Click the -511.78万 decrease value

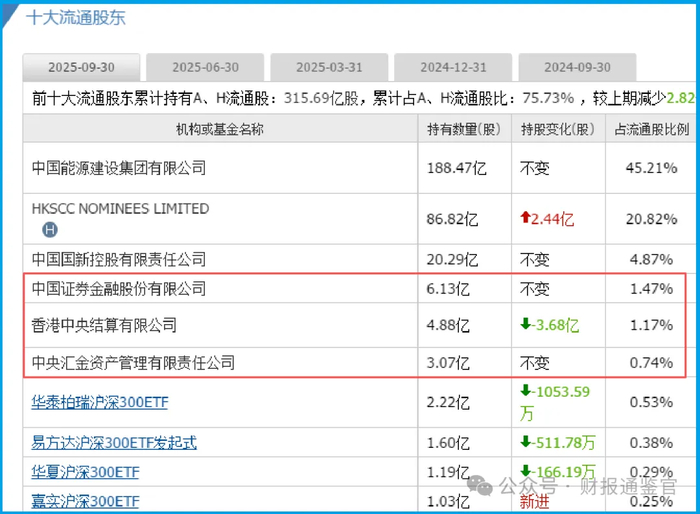[x=563, y=443]
